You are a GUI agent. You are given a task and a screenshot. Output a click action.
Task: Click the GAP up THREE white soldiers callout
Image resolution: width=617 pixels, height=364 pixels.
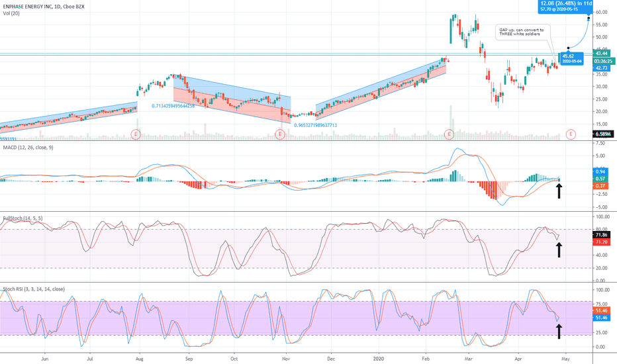tap(522, 32)
